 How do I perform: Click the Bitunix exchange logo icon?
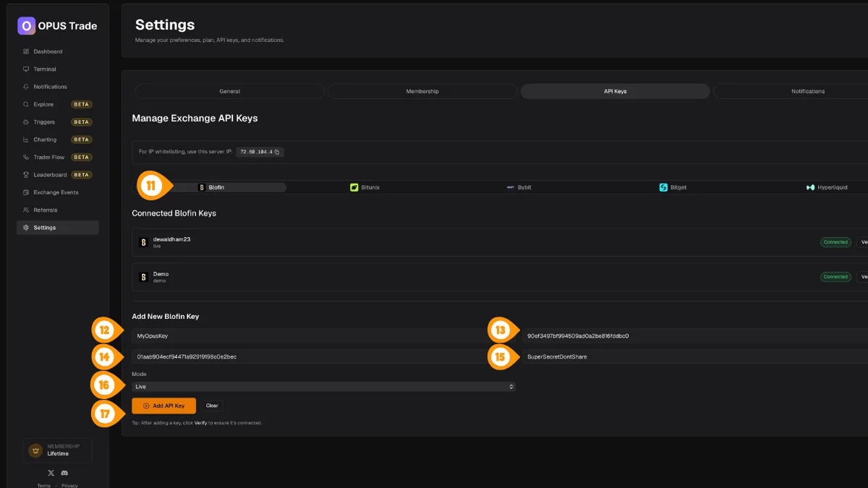(x=354, y=187)
